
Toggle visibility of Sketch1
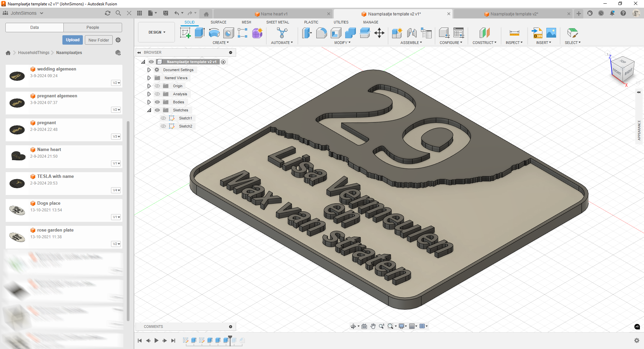coord(163,118)
